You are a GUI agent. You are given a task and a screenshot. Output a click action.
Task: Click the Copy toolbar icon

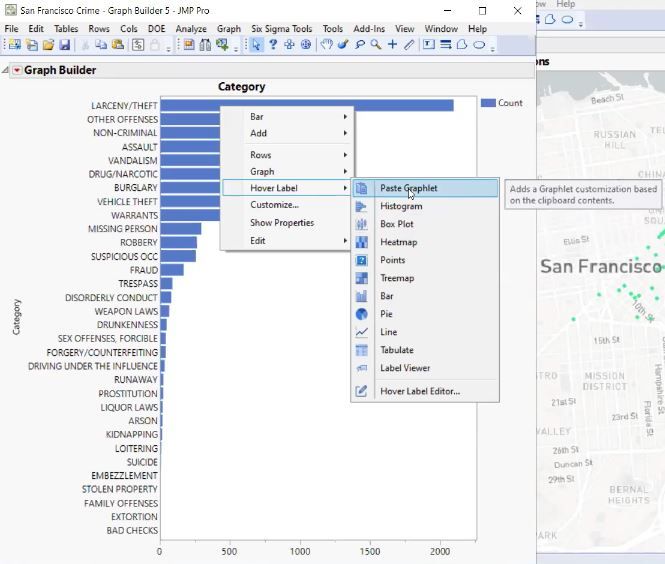(x=101, y=45)
